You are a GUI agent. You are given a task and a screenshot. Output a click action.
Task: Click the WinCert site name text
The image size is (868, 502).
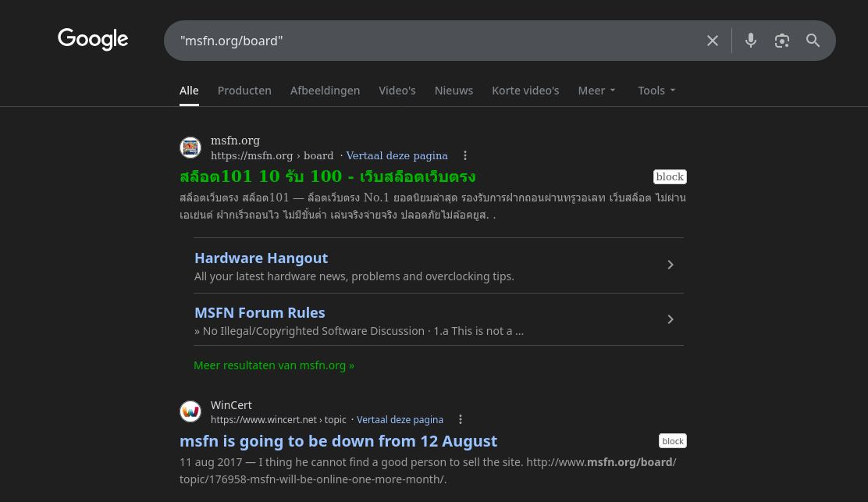coord(231,405)
